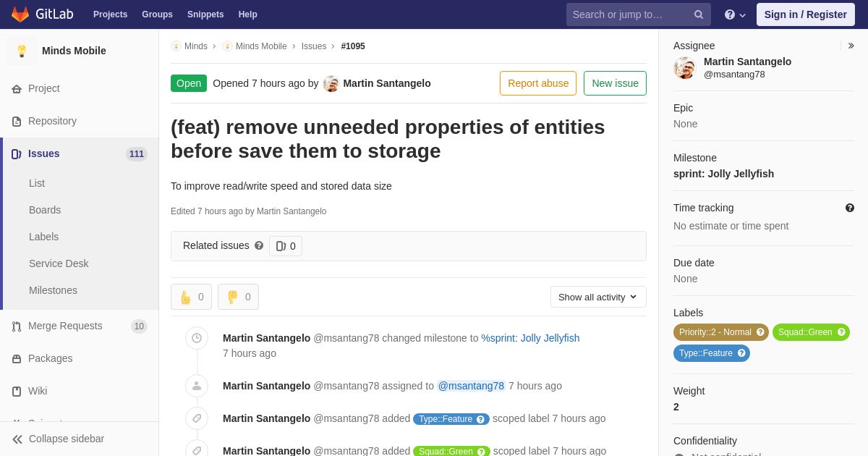Viewport: 868px width, 456px height.
Task: Click the Merge Requests icon
Action: tap(17, 326)
